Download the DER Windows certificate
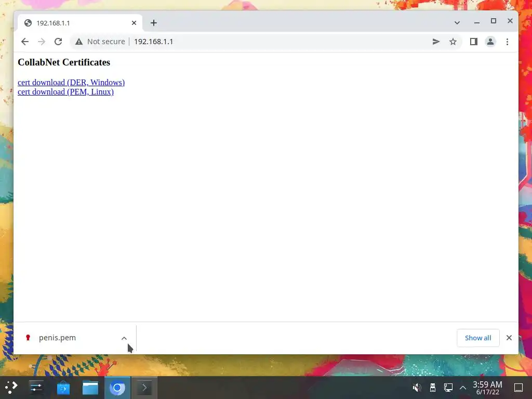The width and height of the screenshot is (532, 399). coord(71,83)
